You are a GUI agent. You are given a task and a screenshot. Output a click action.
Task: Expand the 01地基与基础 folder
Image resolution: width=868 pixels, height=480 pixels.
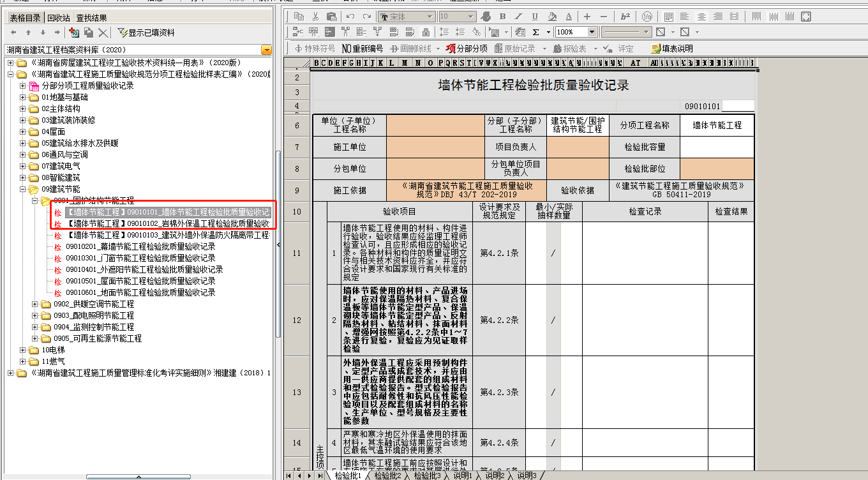(x=23, y=98)
